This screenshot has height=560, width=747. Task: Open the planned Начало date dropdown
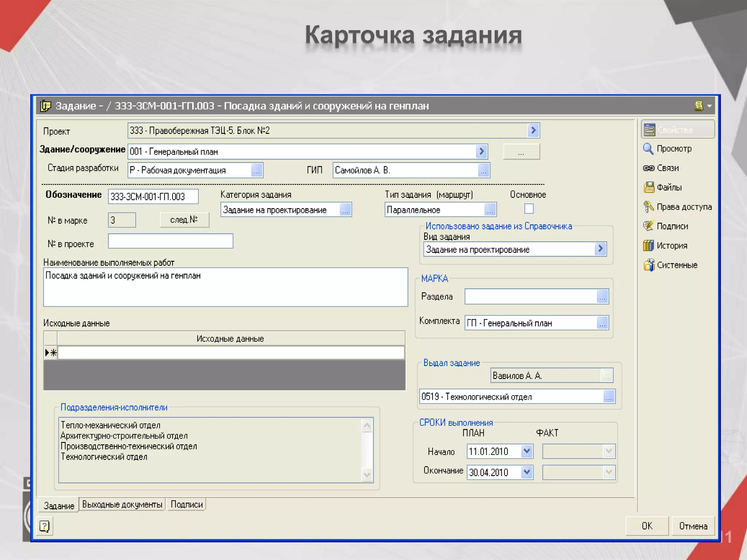(x=527, y=451)
